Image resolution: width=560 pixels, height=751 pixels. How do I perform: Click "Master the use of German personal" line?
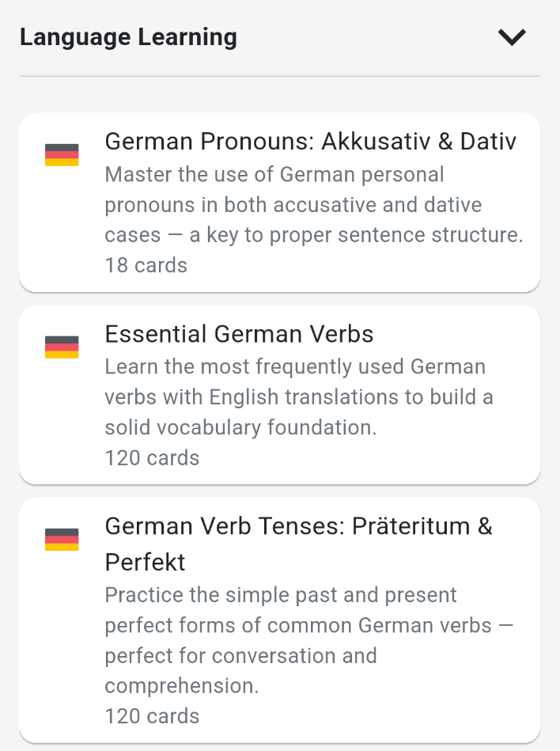(x=274, y=175)
